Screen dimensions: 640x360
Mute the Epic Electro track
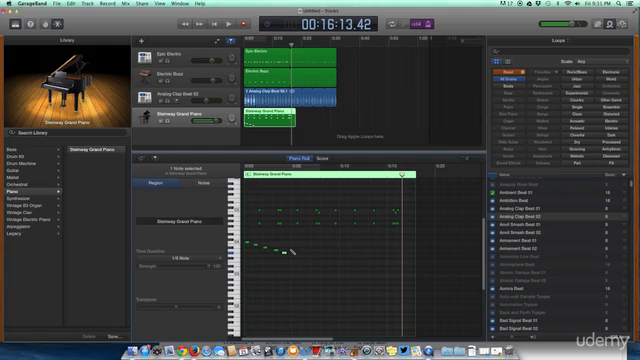[x=161, y=61]
